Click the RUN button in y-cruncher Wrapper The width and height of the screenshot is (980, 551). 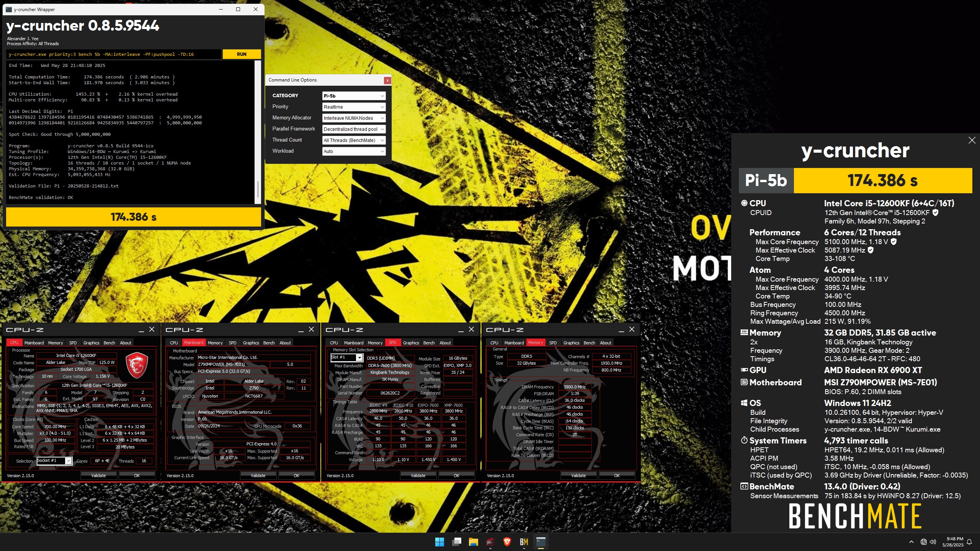(242, 54)
